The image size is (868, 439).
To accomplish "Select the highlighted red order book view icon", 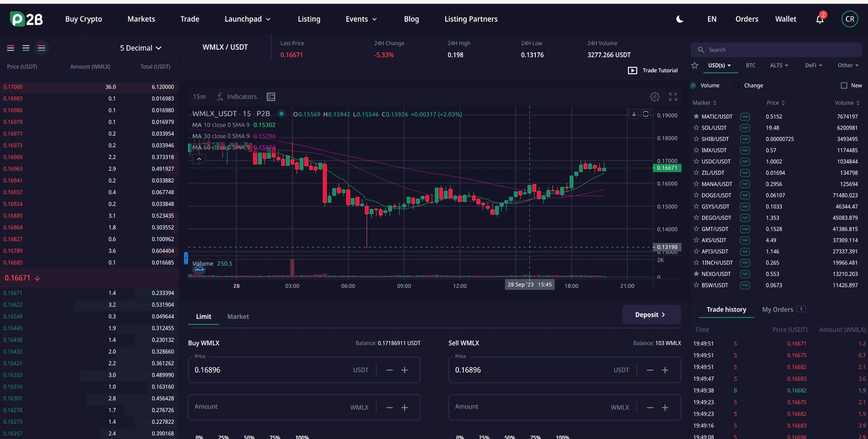I will click(x=42, y=48).
